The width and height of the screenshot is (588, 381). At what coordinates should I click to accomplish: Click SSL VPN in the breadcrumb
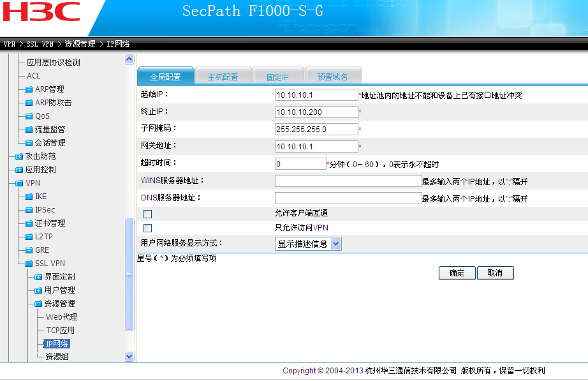[40, 44]
